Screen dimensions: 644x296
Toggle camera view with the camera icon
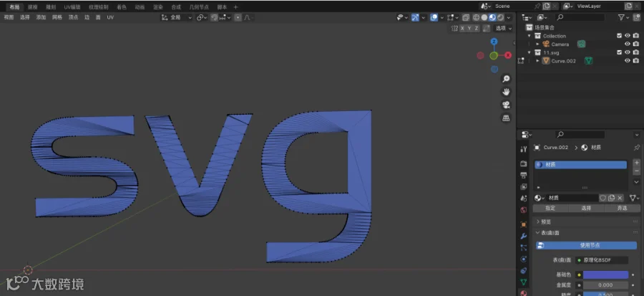tap(506, 105)
